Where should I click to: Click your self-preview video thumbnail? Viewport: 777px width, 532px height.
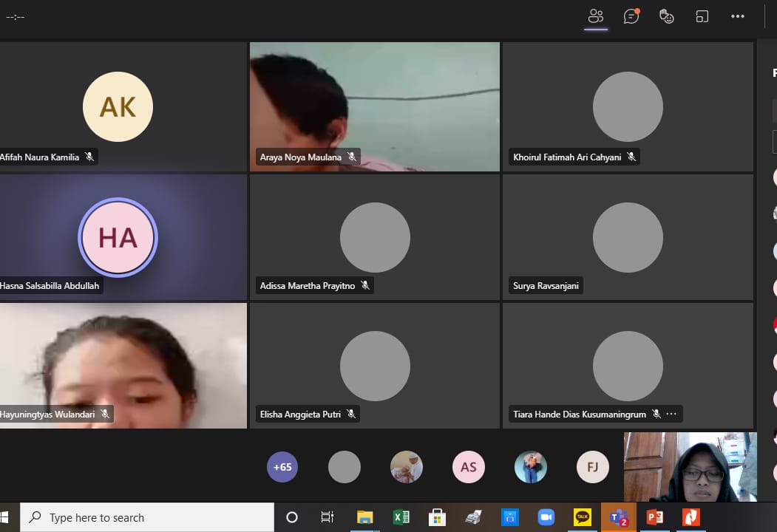point(690,467)
